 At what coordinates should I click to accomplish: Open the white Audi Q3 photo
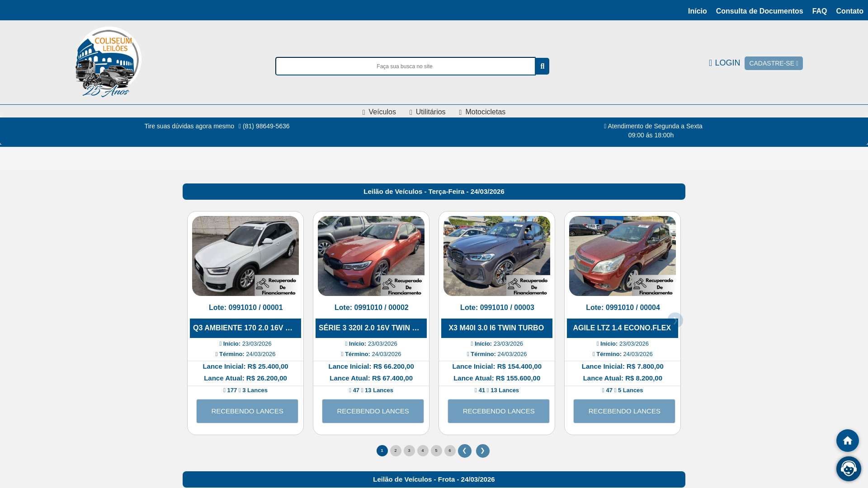pyautogui.click(x=245, y=256)
